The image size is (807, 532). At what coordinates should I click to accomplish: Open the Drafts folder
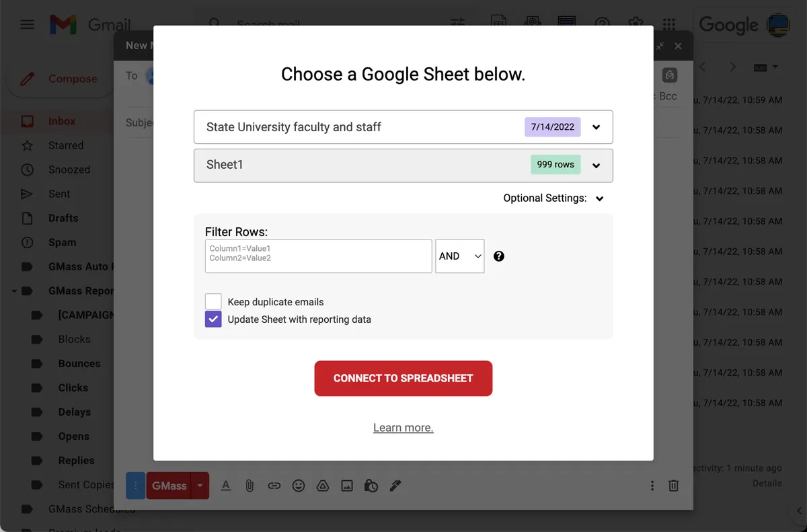[x=63, y=218]
